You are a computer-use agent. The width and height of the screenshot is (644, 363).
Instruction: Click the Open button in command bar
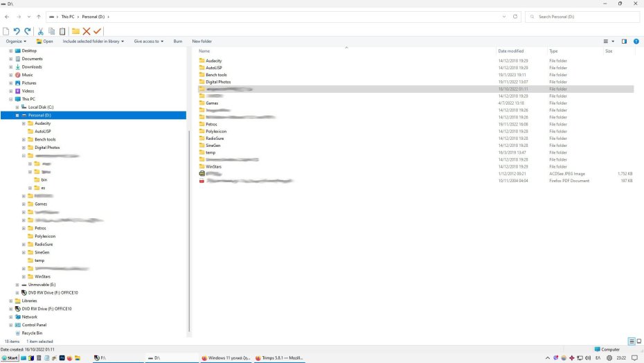pyautogui.click(x=45, y=42)
